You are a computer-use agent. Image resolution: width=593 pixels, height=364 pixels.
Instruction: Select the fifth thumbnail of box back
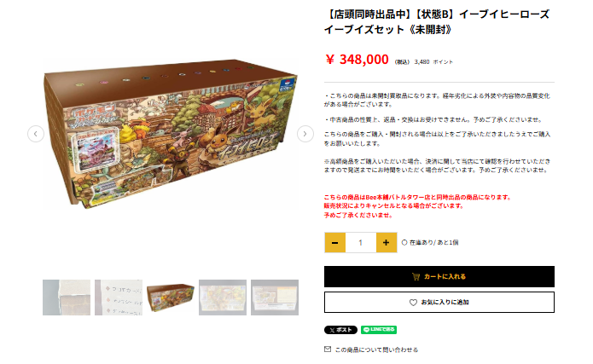[275, 298]
